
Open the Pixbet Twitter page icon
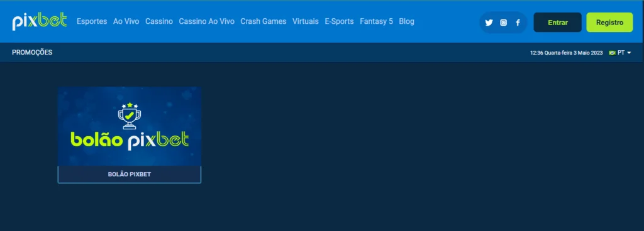click(489, 23)
